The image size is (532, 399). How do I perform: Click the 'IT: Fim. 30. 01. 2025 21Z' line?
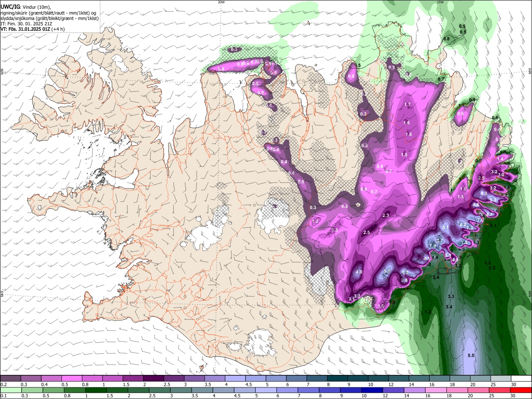[x=27, y=24]
